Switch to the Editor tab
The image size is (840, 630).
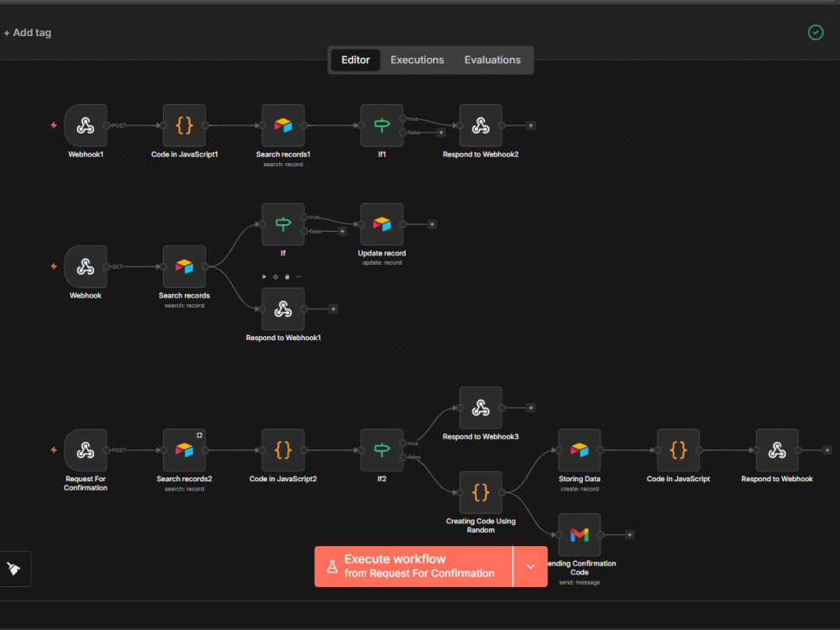coord(355,60)
